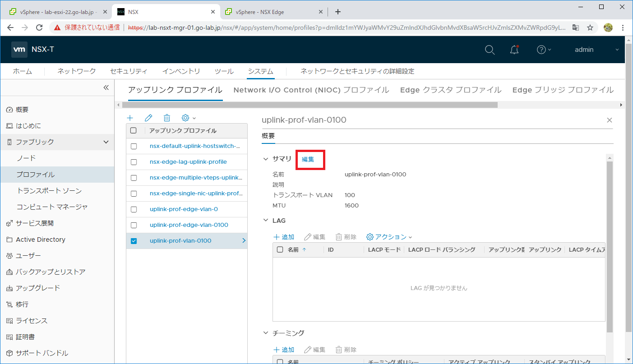Open the admin user dropdown
This screenshot has height=364, width=633.
(597, 50)
